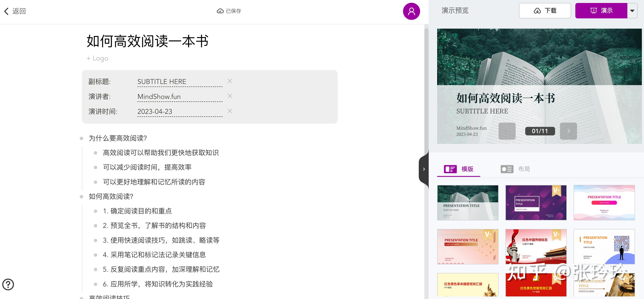Select the pink stars VIP template
The image size is (644, 299).
[x=467, y=246]
